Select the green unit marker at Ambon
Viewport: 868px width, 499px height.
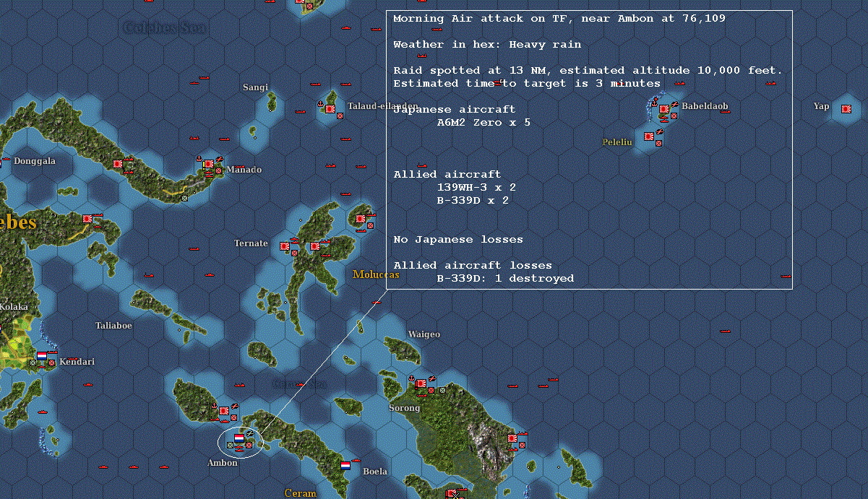pos(230,445)
